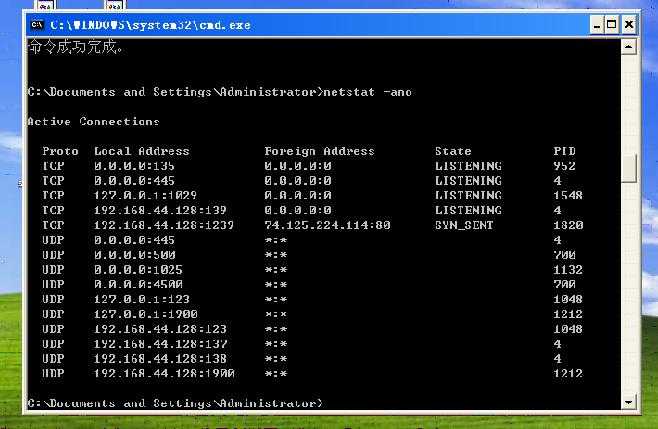Click PID 952 value

pos(564,166)
